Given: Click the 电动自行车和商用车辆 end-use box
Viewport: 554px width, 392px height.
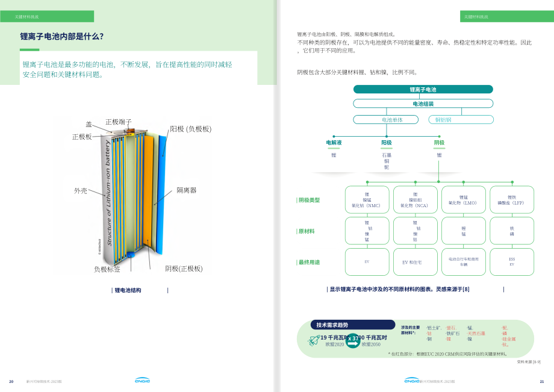Looking at the screenshot, I should (464, 262).
